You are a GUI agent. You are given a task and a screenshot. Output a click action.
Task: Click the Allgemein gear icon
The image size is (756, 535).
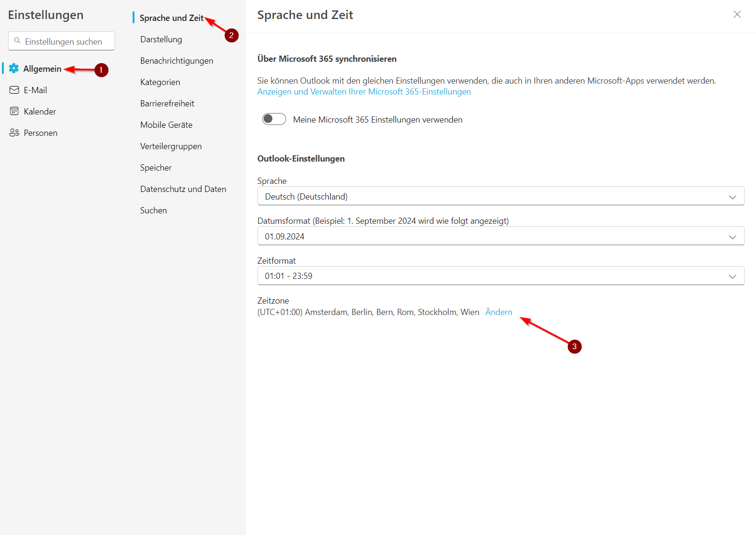(x=14, y=68)
